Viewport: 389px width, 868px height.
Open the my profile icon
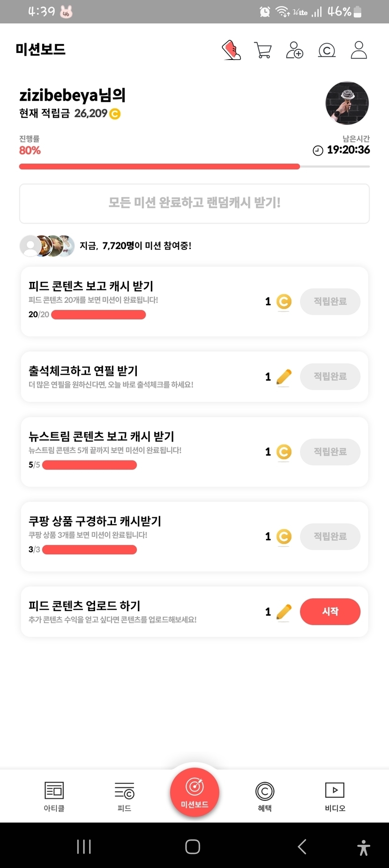pyautogui.click(x=359, y=50)
